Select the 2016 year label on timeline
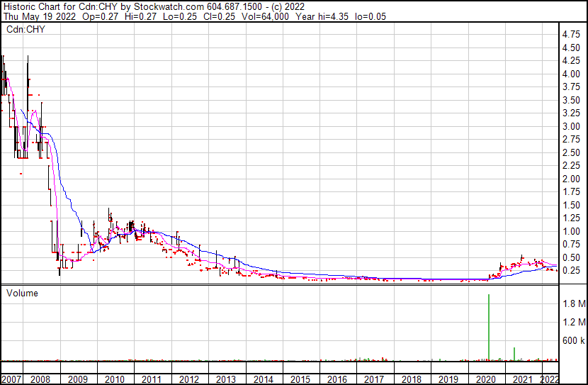Viewport: 588px width, 385px height. click(337, 379)
